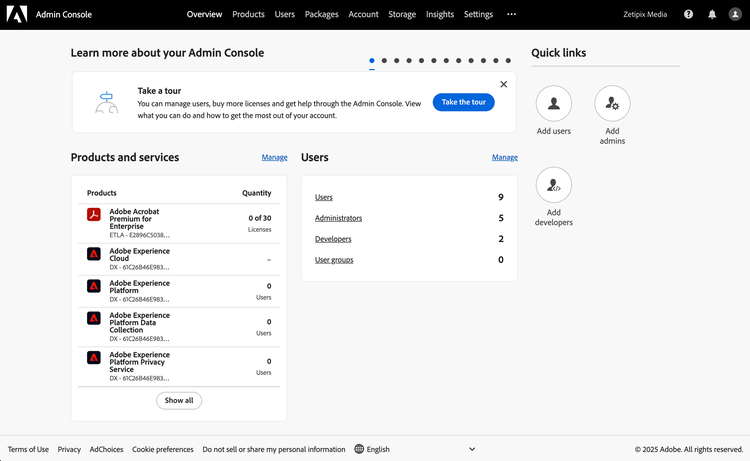Switch to the Products tab
The width and height of the screenshot is (750, 461).
pyautogui.click(x=248, y=14)
